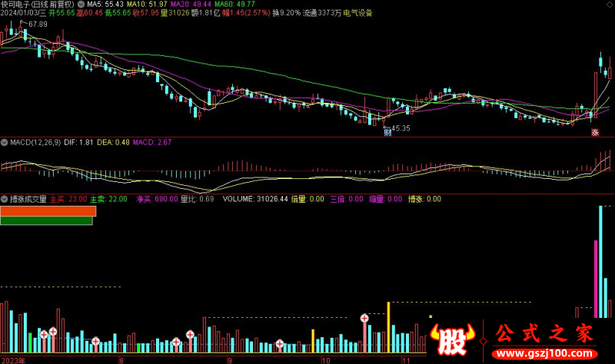Click the tallest cyan volume bar

point(600,262)
